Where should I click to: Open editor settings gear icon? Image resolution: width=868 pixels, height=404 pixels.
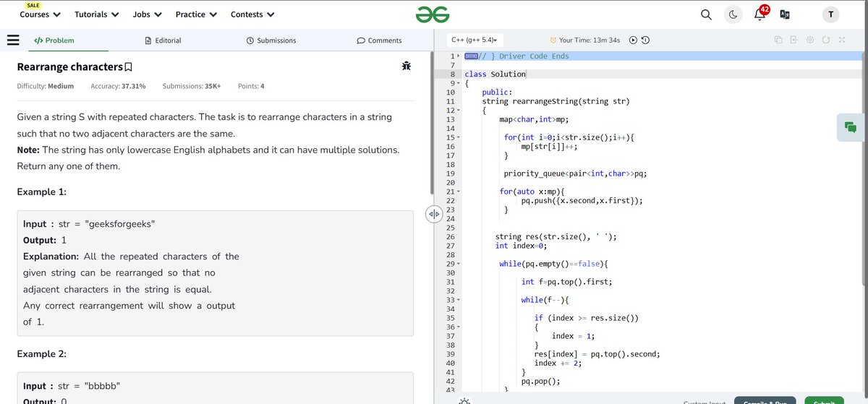point(811,40)
